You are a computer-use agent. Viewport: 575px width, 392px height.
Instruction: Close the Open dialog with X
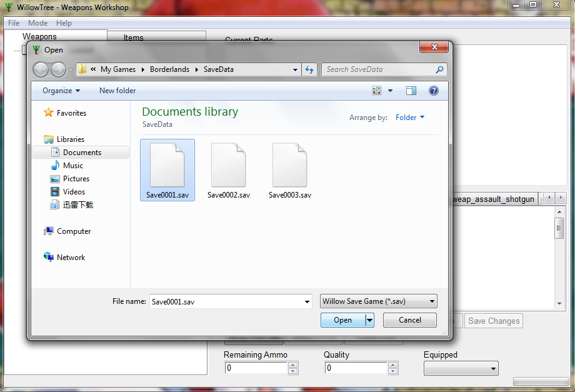pos(434,47)
